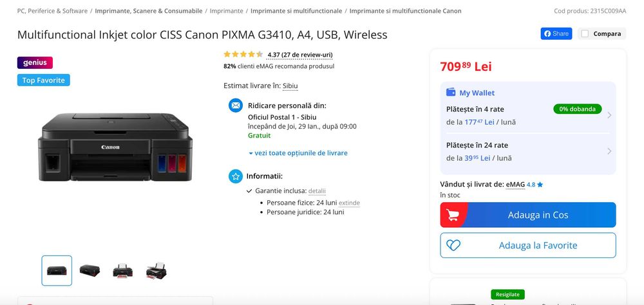The height and width of the screenshot is (305, 644).
Task: Select the last printer thumbnail
Action: click(156, 270)
